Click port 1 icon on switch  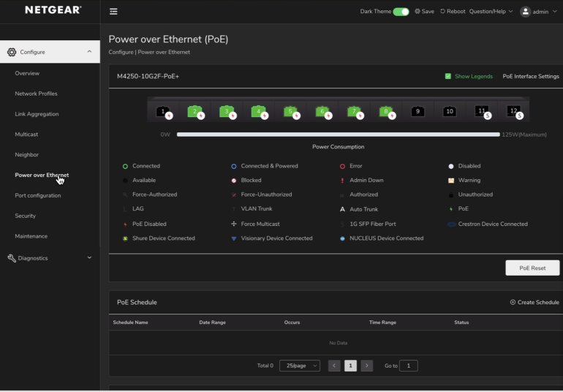(x=163, y=111)
